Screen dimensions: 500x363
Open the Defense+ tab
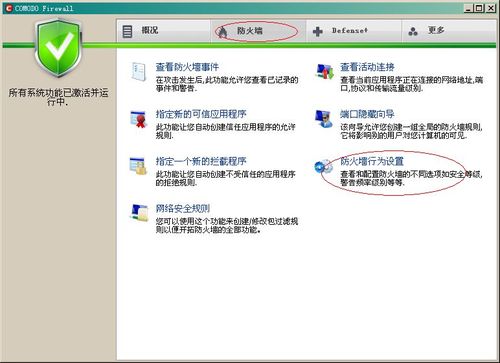pos(354,31)
